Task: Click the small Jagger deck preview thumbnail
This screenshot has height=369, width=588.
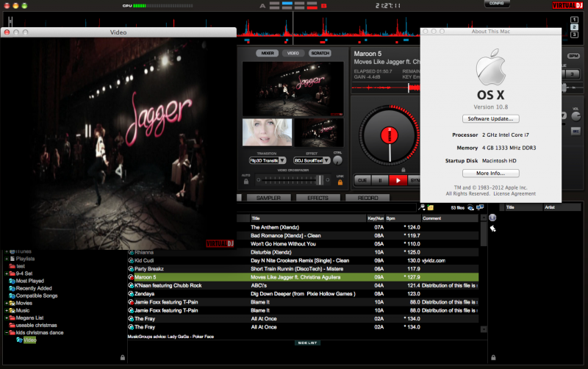Action: coord(319,132)
